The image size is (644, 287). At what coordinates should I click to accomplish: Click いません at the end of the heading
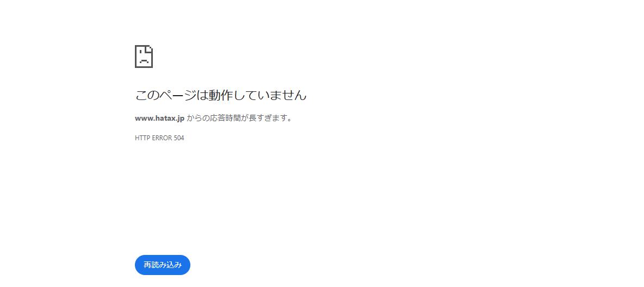click(282, 95)
